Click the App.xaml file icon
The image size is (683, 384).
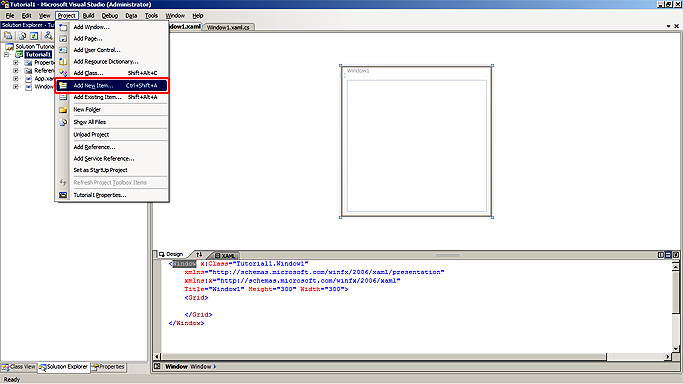click(28, 79)
